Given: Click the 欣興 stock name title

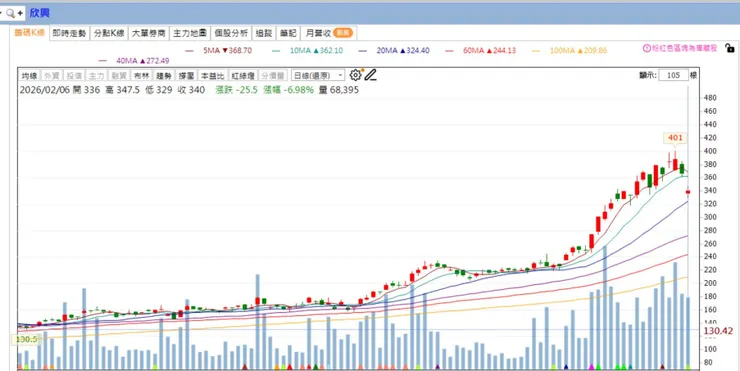Looking at the screenshot, I should (40, 13).
